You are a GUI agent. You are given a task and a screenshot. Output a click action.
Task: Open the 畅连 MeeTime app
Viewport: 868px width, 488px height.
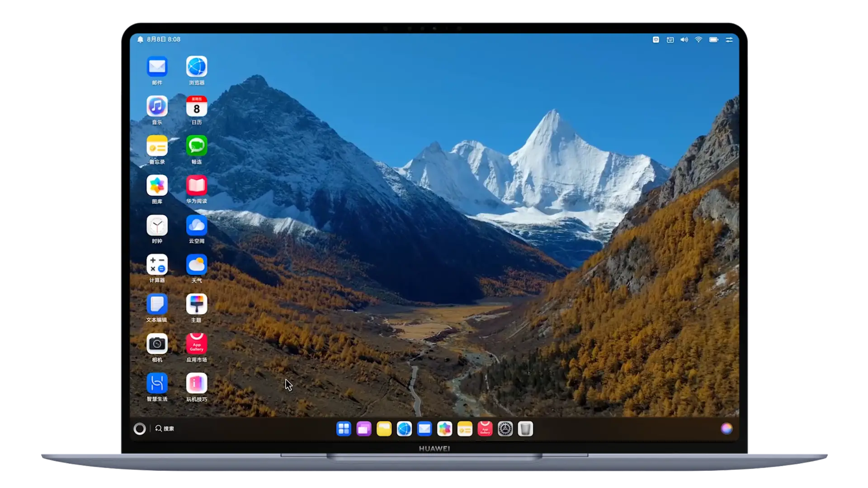[x=197, y=146]
